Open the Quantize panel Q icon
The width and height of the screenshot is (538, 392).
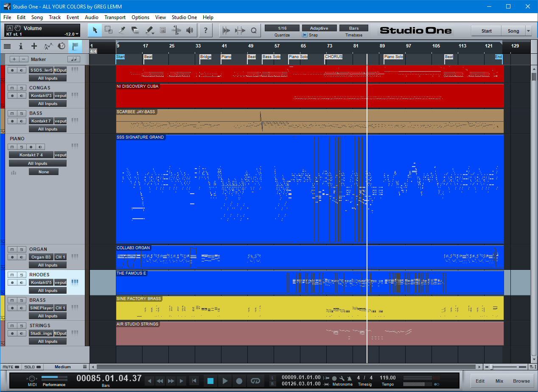pos(254,30)
